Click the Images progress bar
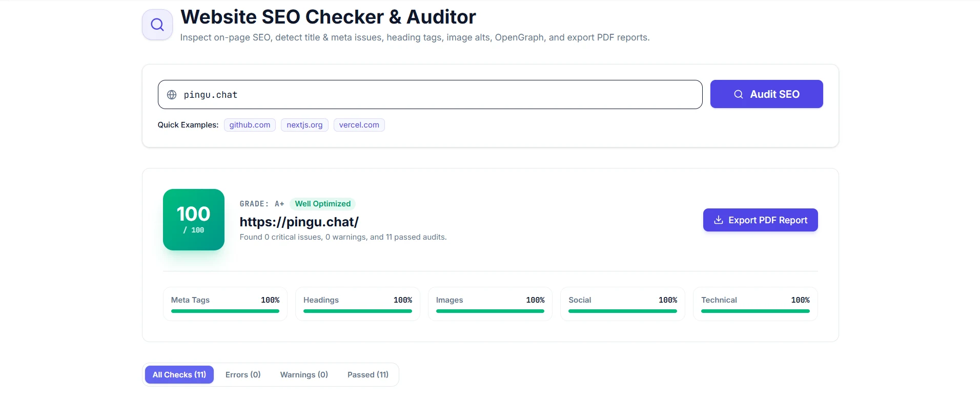The width and height of the screenshot is (980, 402). 490,311
